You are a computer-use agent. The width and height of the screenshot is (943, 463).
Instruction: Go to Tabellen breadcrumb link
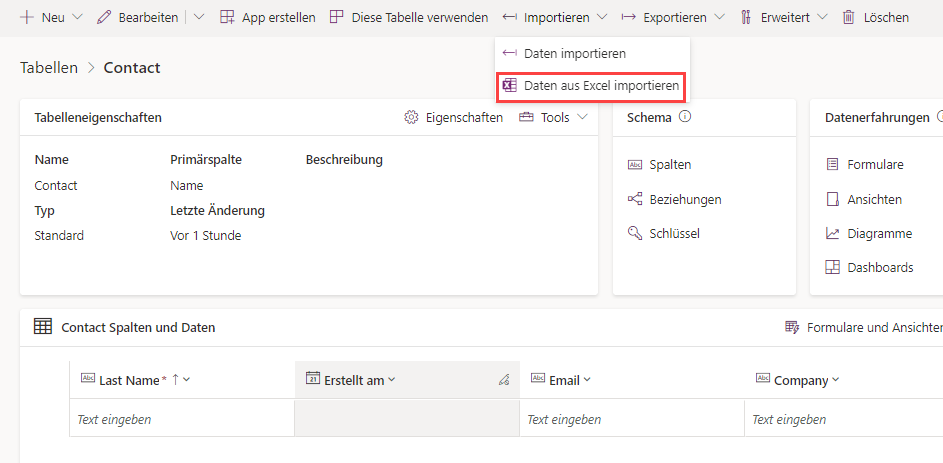tap(49, 68)
